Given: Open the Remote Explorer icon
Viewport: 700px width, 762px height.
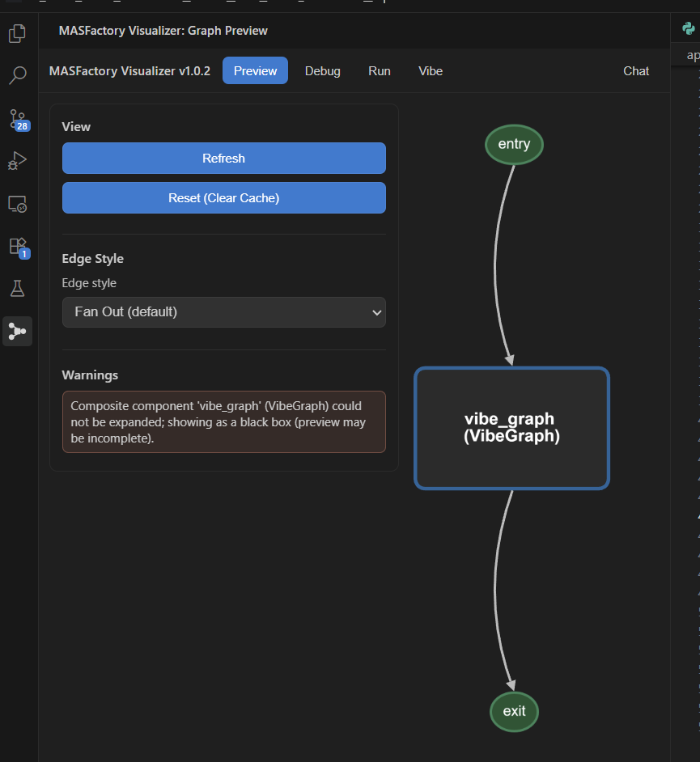Looking at the screenshot, I should [x=17, y=204].
